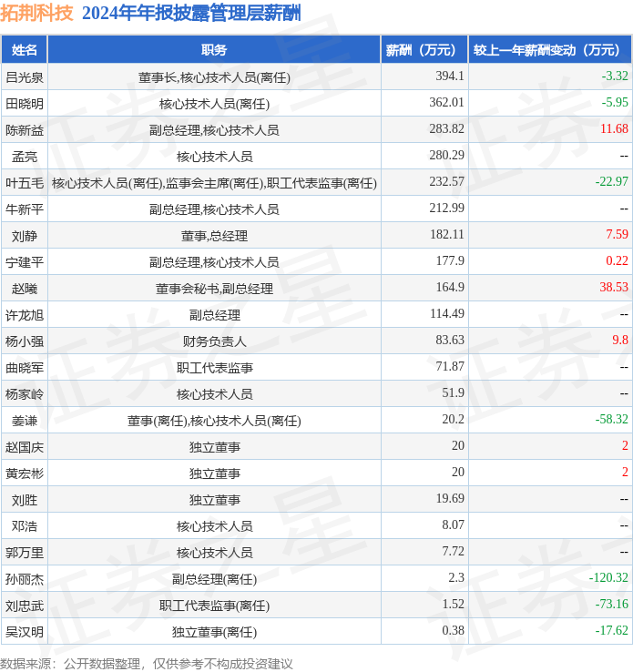The image size is (633, 672).
Task: Select the name 许龙旭
Action: click(x=25, y=315)
